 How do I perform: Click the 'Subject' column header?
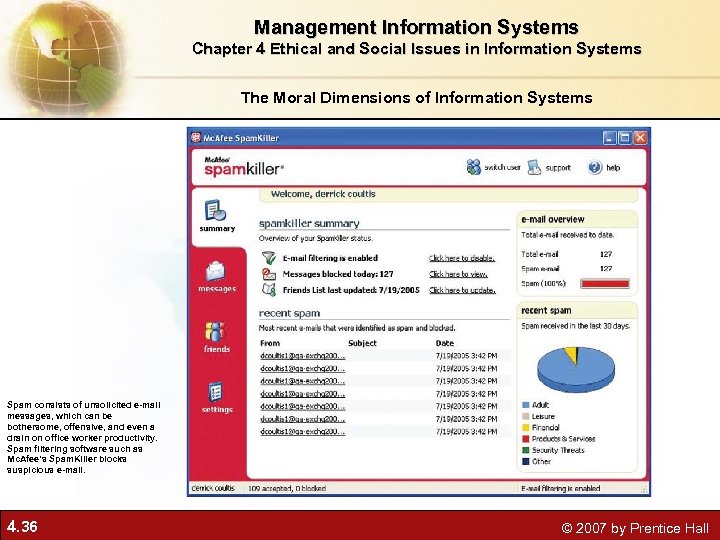pos(362,343)
